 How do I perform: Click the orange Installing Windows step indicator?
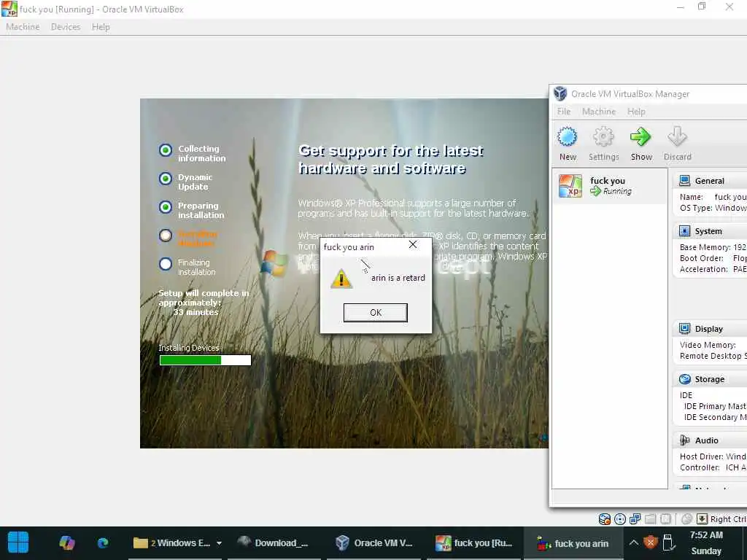(x=166, y=236)
